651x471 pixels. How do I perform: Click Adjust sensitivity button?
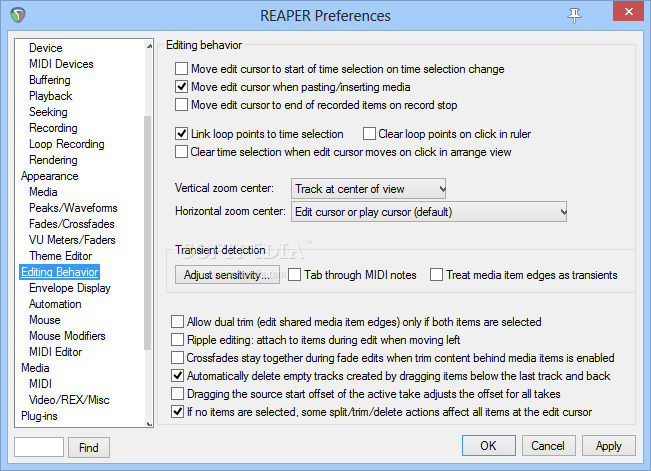227,275
